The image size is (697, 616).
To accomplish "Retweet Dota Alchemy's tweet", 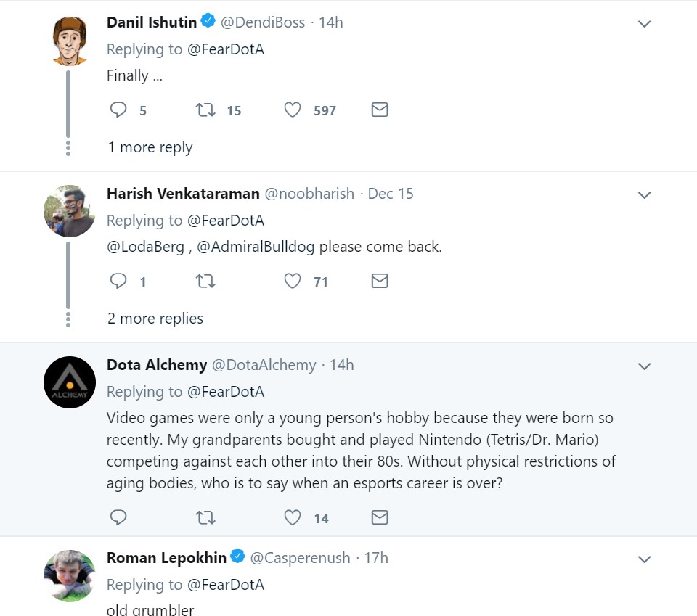I will [205, 517].
